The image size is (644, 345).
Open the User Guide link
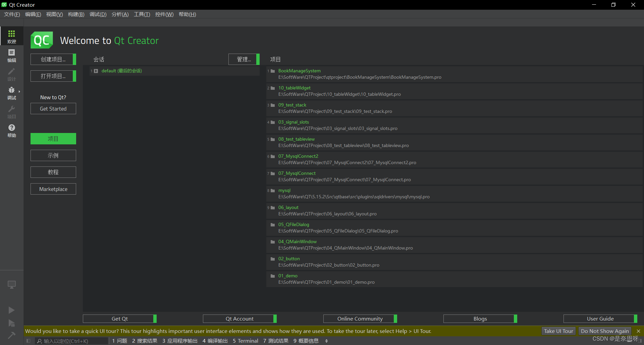tap(600, 319)
